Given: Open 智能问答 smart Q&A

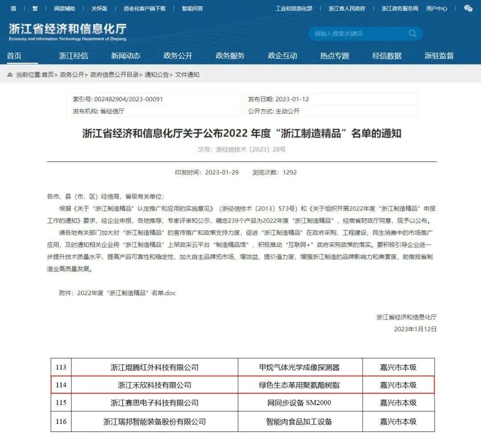Looking at the screenshot, I should (192, 8).
